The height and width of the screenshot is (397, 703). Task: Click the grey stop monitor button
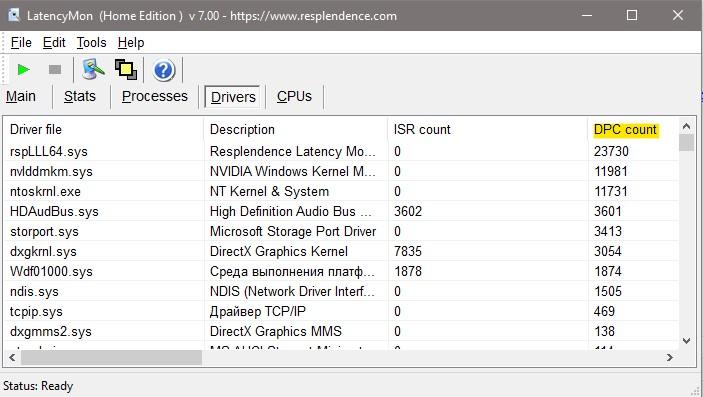(x=55, y=70)
